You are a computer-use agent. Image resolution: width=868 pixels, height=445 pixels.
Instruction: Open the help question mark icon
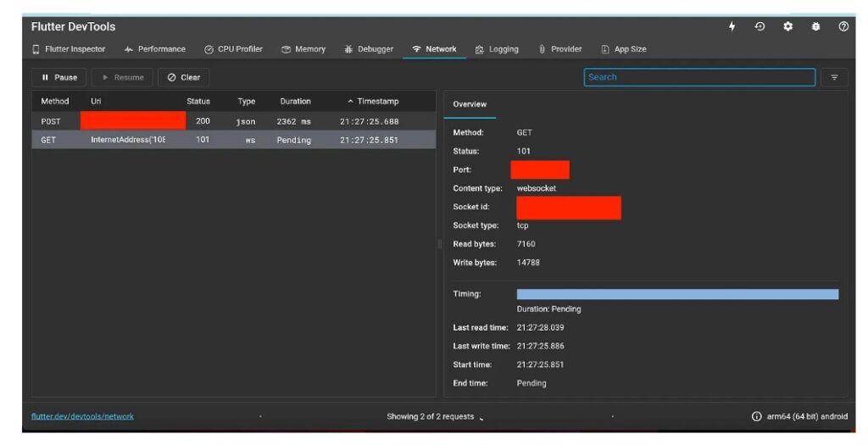(x=843, y=26)
